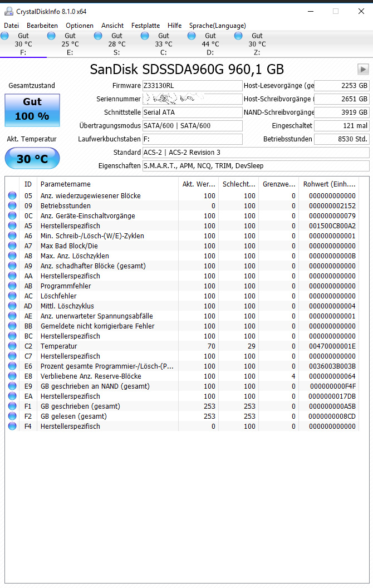Click status icon for attribute 0C
The image size is (373, 588).
[x=12, y=215]
